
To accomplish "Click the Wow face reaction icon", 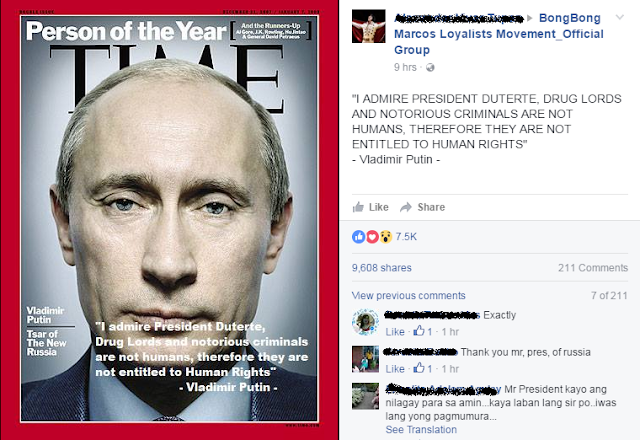I will [x=385, y=237].
